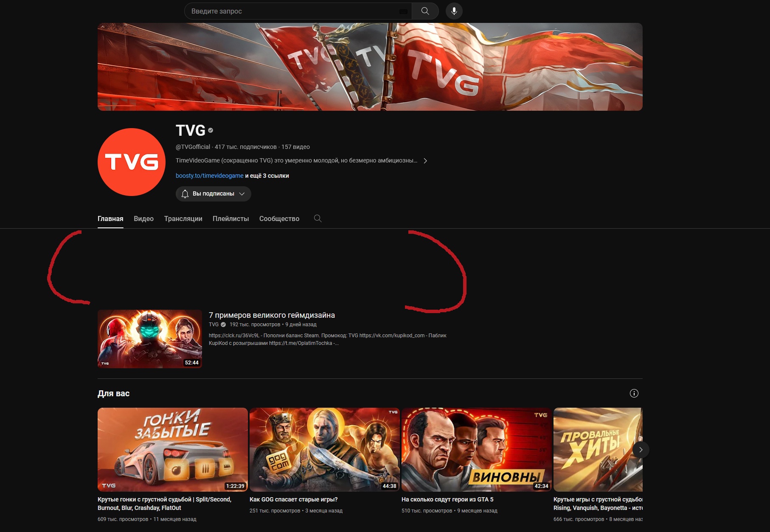This screenshot has height=532, width=770.
Task: Open video title '7 примеров великого геймдизайна'
Action: (272, 315)
